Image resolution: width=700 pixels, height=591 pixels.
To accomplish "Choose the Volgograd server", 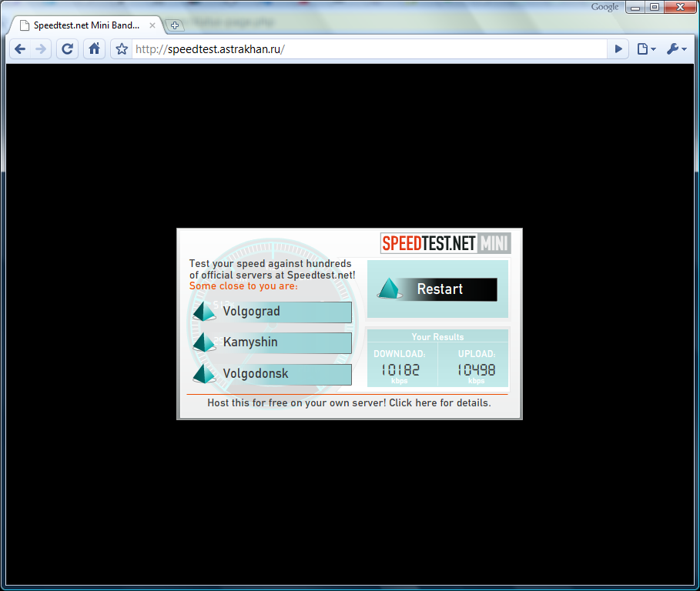I will click(x=273, y=312).
